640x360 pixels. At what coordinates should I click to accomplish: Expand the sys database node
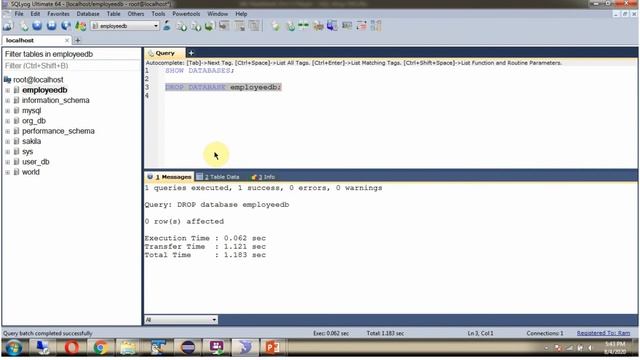[x=7, y=152]
